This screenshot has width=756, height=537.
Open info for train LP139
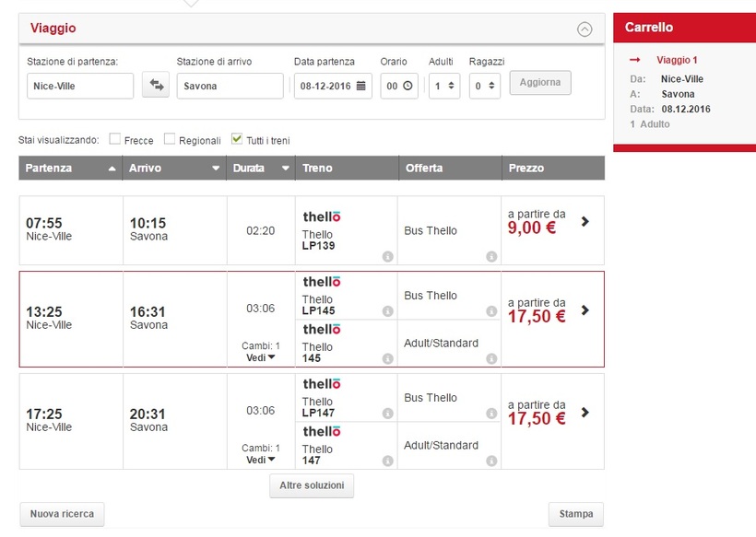387,256
